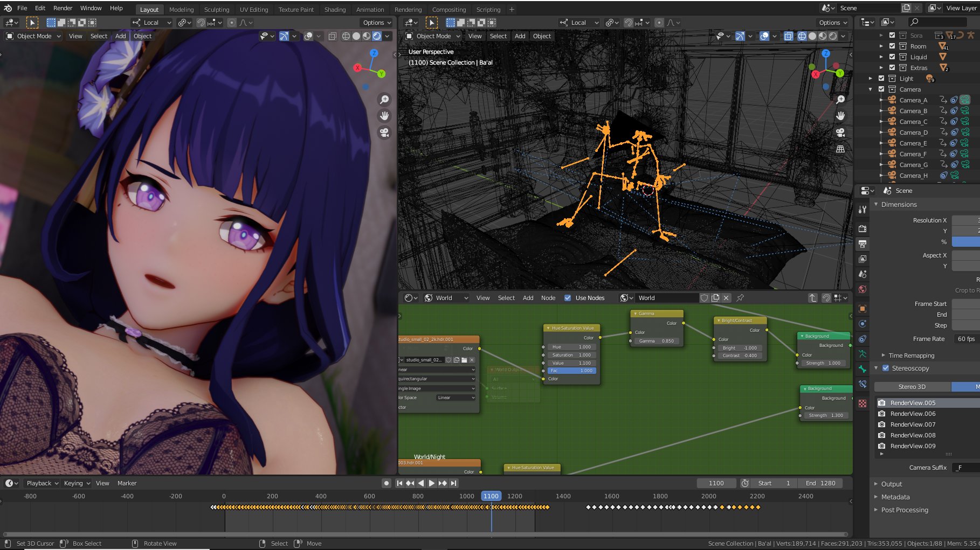Select rendered shading in left viewport header

pos(377,36)
